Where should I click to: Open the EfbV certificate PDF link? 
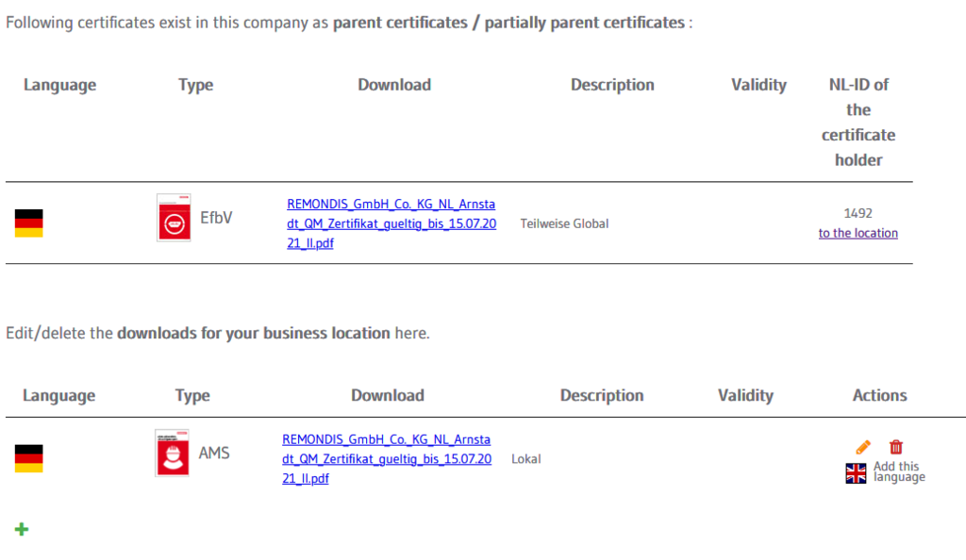coord(391,223)
